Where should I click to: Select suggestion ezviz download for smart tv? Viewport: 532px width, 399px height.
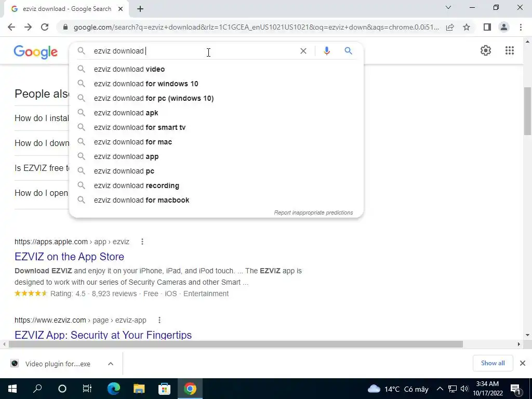(217, 128)
